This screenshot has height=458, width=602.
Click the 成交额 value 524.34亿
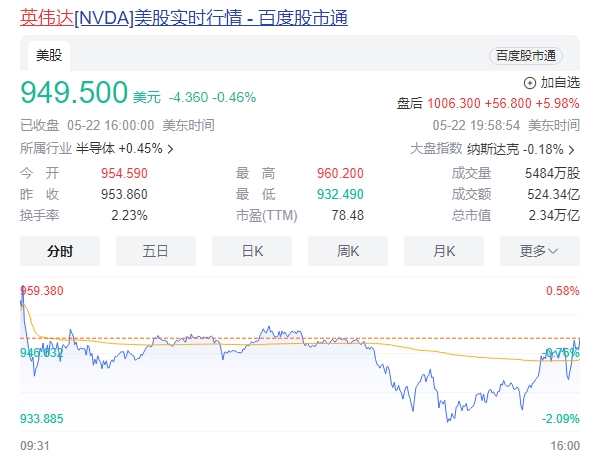[x=554, y=194]
